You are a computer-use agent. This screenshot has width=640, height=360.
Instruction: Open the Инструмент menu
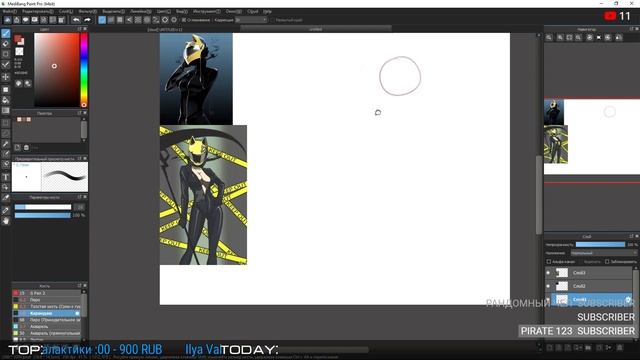207,11
